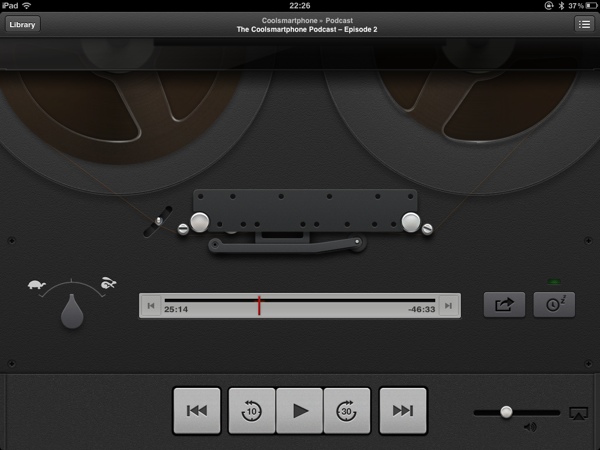Click the Bluetooth status icon
Viewport: 600px width, 450px height.
[561, 5]
